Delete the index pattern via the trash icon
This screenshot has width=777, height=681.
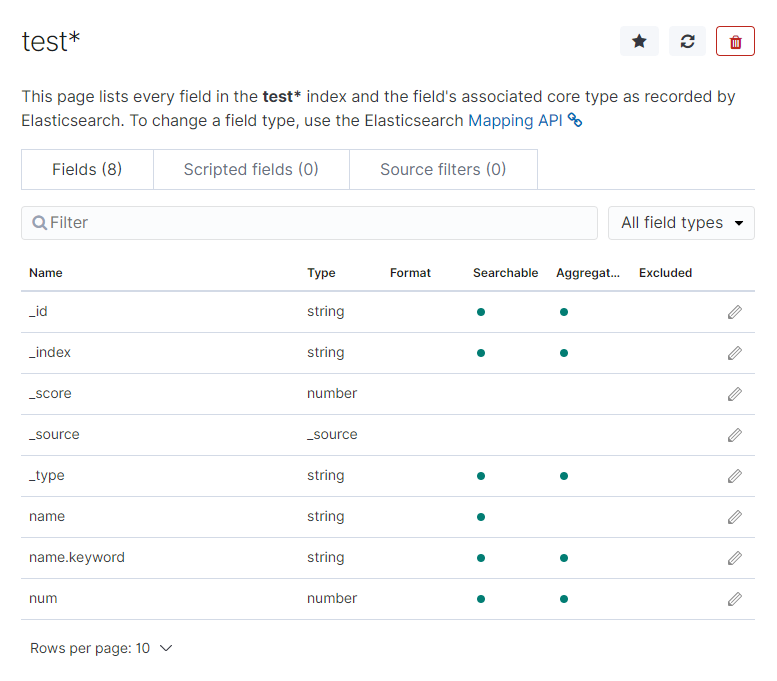[735, 41]
